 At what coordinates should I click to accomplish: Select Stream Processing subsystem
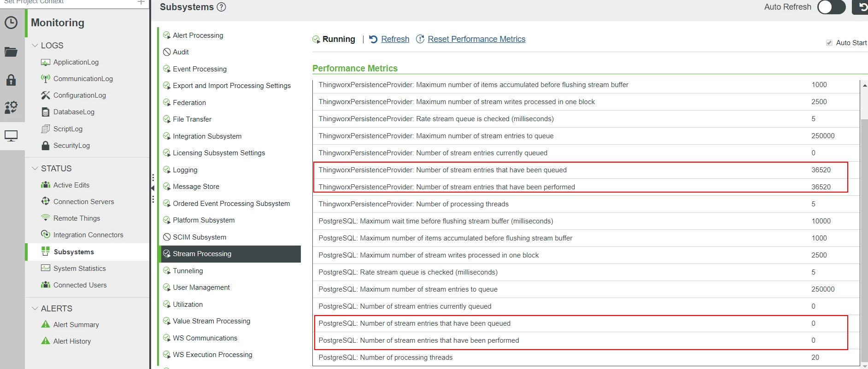(230, 254)
